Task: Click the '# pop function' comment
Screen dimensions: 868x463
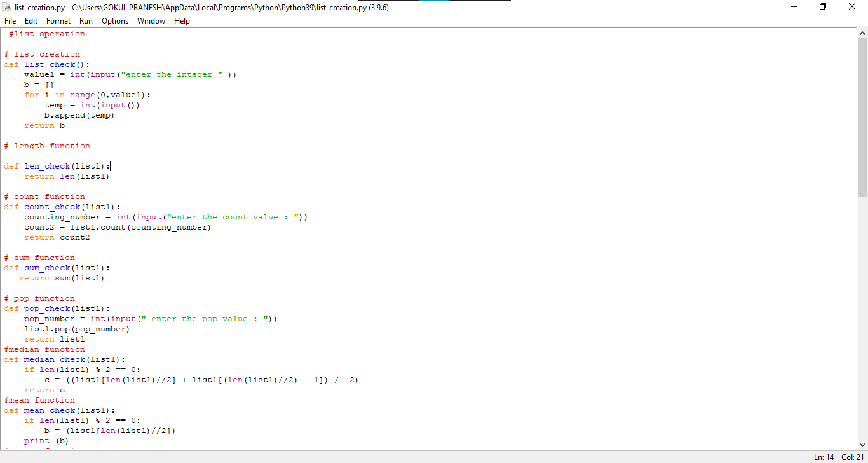Action: pyautogui.click(x=39, y=298)
